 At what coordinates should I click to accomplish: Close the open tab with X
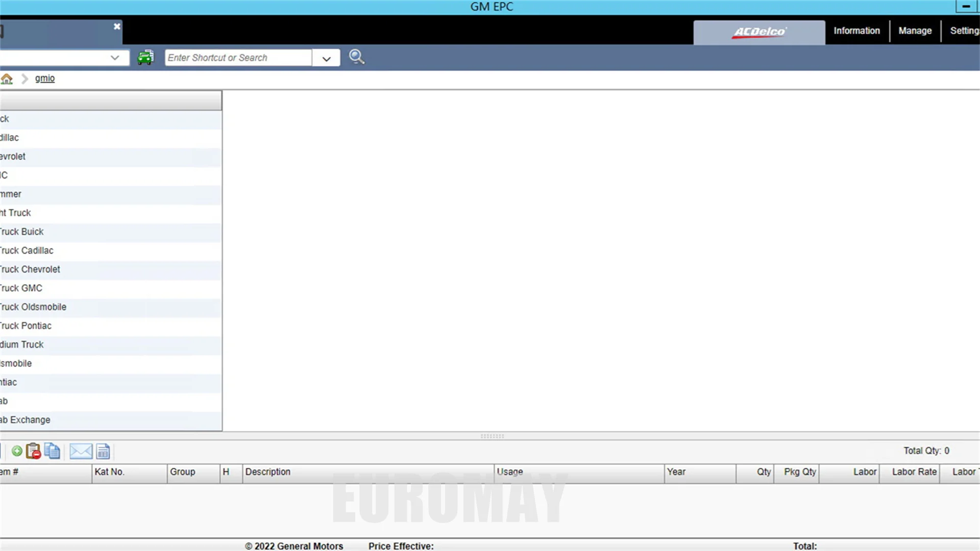[x=117, y=27]
